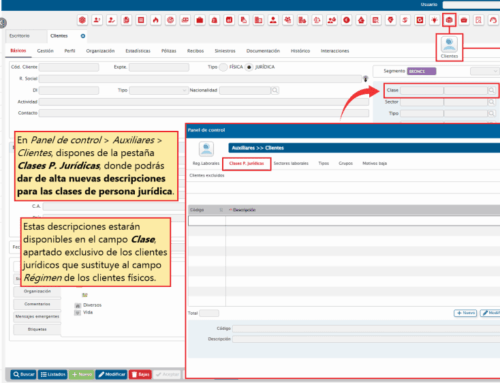Open the Clases P. Jurídicas tab
This screenshot has width=500, height=383.
pos(246,163)
